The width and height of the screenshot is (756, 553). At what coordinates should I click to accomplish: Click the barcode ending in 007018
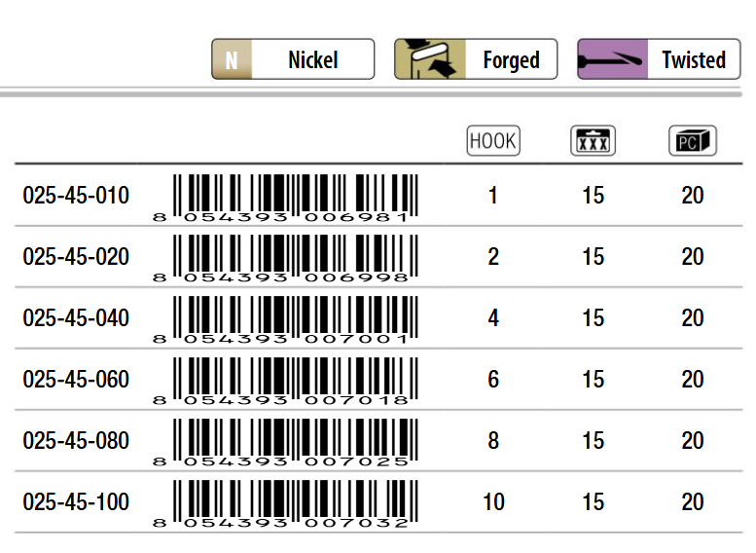tap(285, 382)
